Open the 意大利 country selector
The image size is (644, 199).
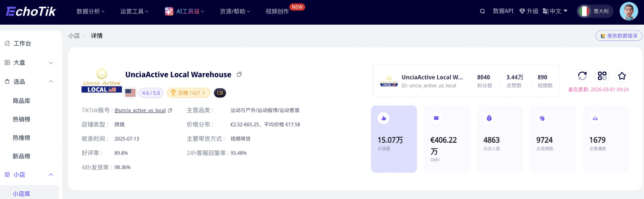[595, 11]
